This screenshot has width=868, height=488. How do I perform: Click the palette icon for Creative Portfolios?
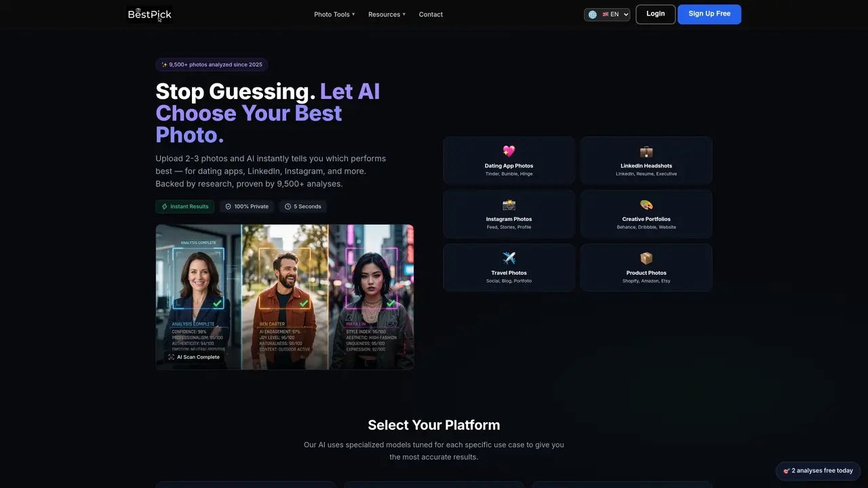[x=646, y=205]
